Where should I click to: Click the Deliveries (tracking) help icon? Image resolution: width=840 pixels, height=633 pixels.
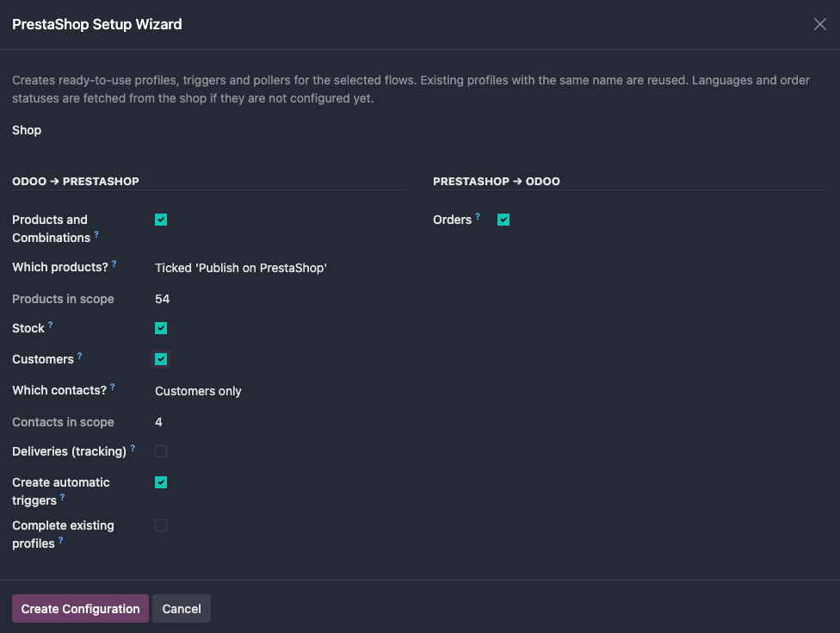[133, 448]
